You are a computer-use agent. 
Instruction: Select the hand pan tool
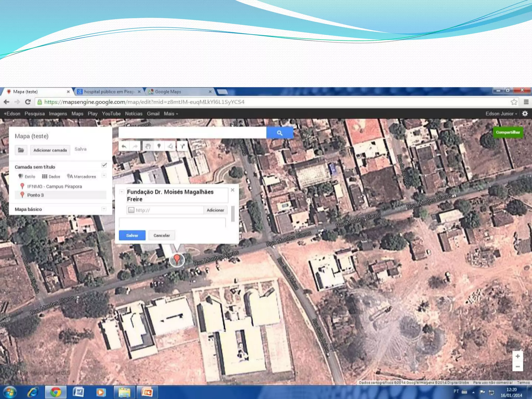pos(148,146)
